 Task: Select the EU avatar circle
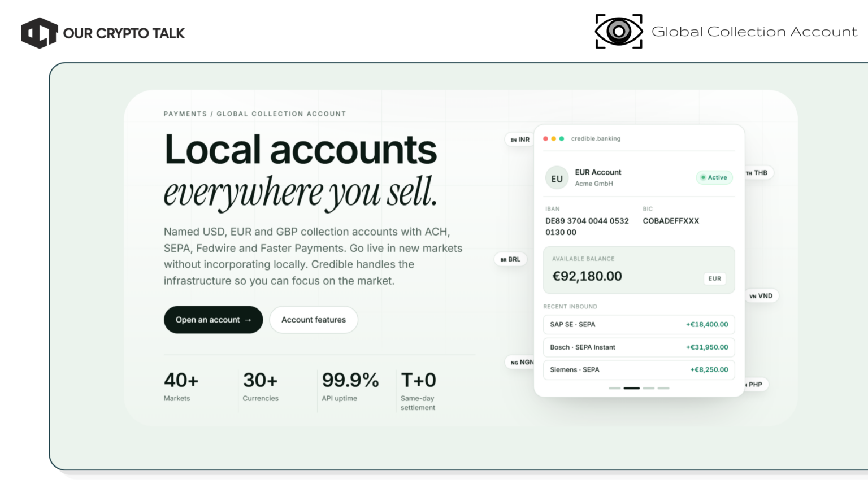[x=557, y=178]
